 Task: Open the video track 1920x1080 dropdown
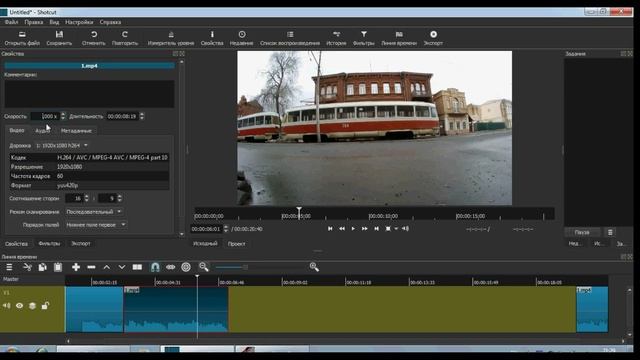(62, 145)
